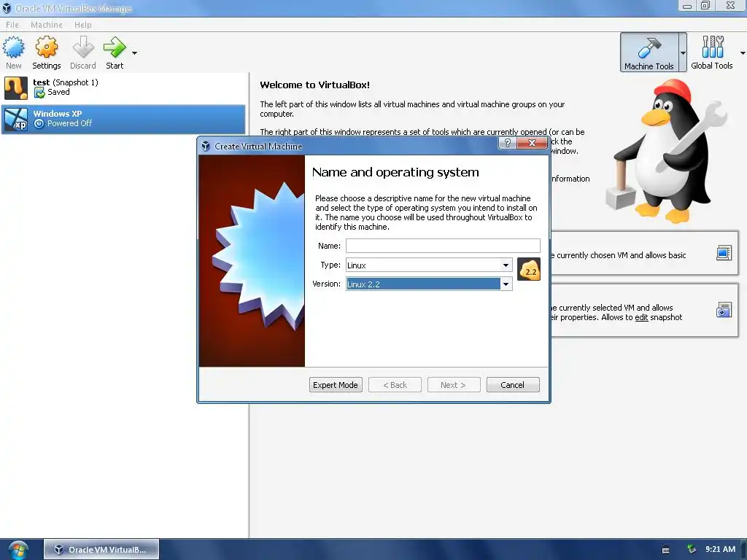
Task: Click the 9:21 AM clock
Action: [720, 549]
